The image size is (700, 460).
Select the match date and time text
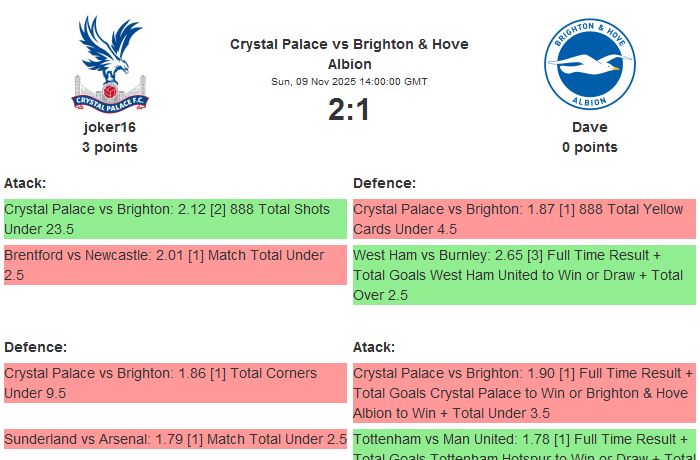(x=349, y=82)
